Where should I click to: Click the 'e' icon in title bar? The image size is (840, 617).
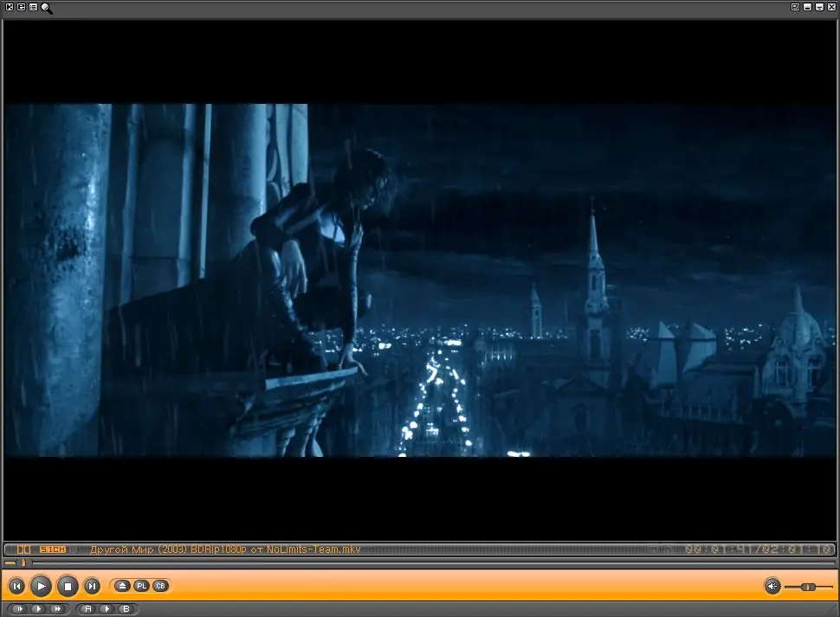pos(22,7)
